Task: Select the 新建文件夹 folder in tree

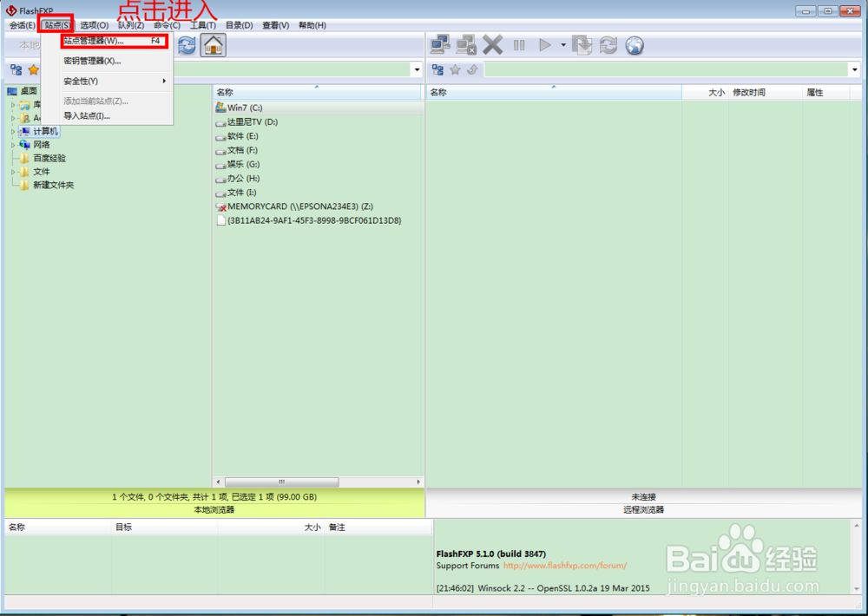Action: tap(53, 186)
